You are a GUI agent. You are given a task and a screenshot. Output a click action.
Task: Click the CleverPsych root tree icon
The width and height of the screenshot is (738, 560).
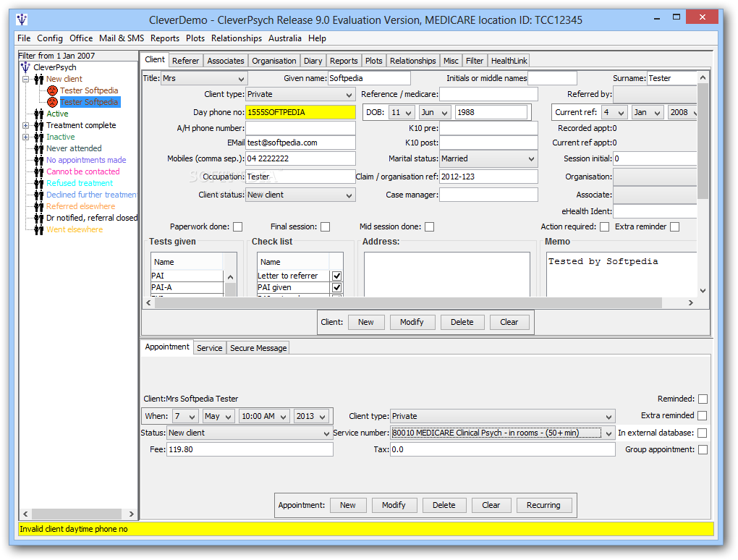pos(25,67)
